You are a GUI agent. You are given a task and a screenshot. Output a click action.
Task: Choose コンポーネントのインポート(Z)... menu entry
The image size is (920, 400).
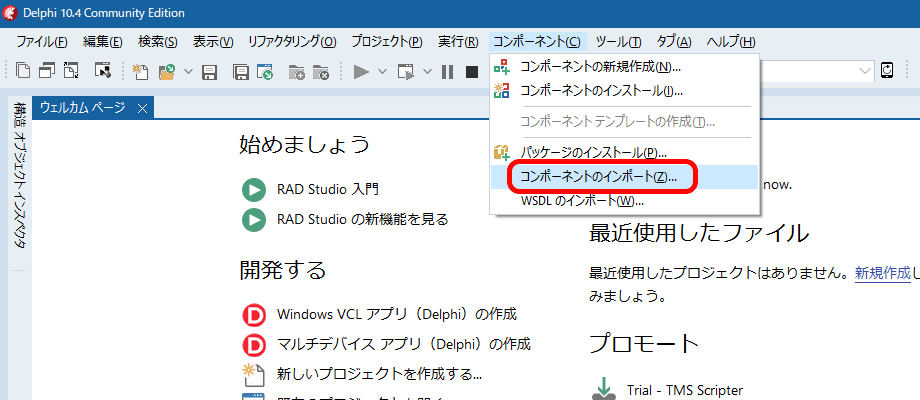point(625,177)
